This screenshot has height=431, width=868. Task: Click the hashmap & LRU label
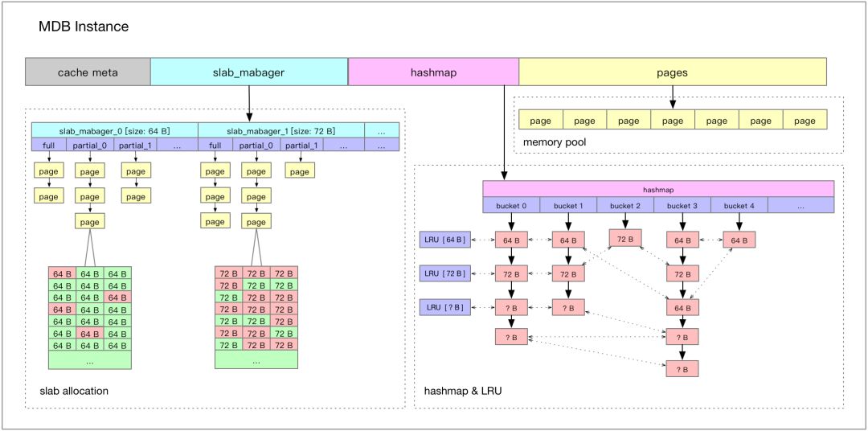(x=463, y=391)
